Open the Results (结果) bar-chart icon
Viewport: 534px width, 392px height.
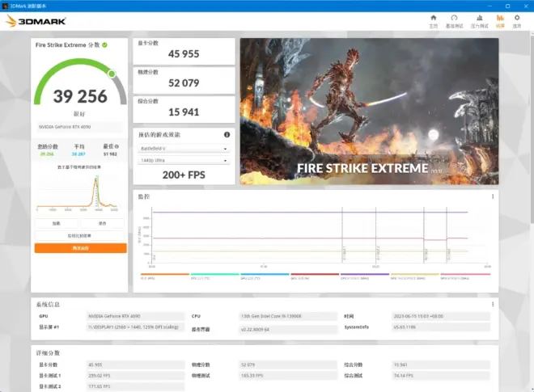pos(500,20)
